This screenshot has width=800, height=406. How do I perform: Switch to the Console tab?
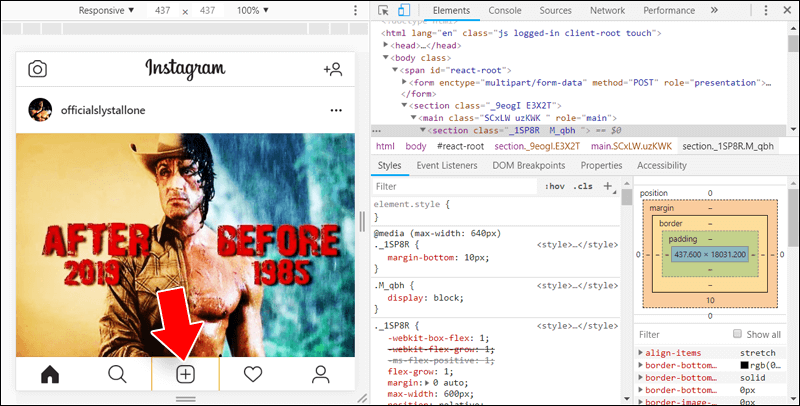coord(505,10)
